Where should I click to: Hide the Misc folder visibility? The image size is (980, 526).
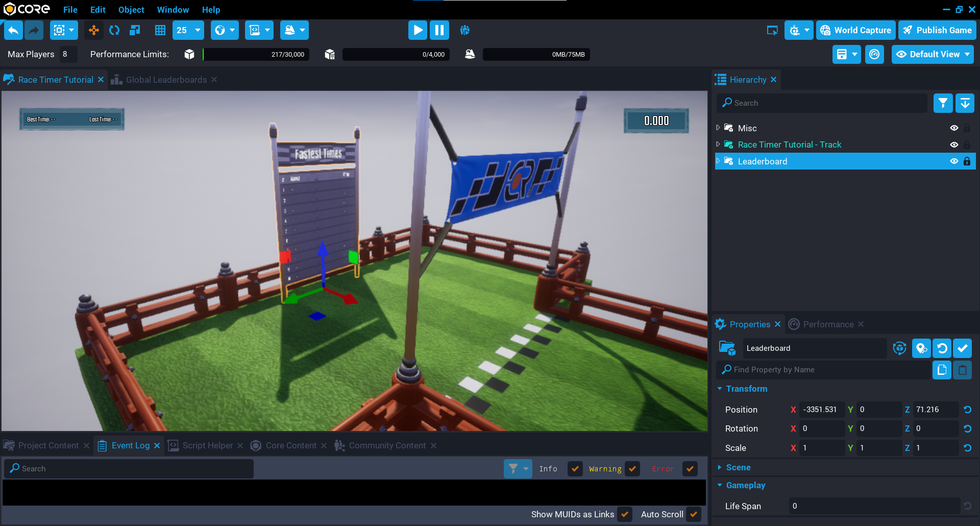click(953, 128)
